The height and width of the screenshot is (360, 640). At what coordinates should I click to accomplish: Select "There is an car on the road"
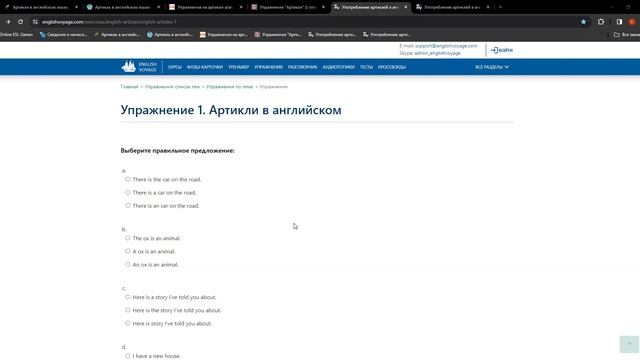tap(128, 205)
